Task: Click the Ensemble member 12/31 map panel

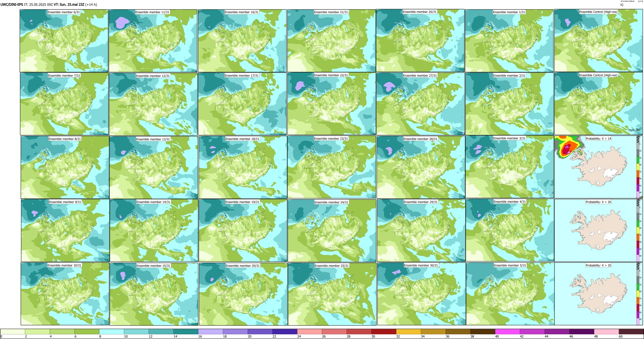Action: (x=153, y=104)
